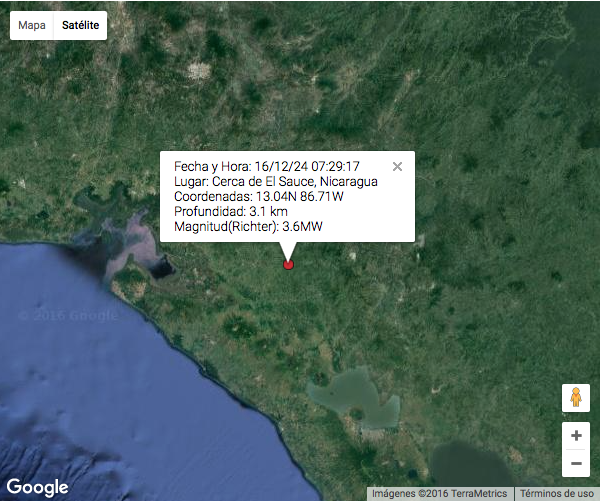Close the earthquake info popup
The height and width of the screenshot is (502, 602).
coord(397,167)
